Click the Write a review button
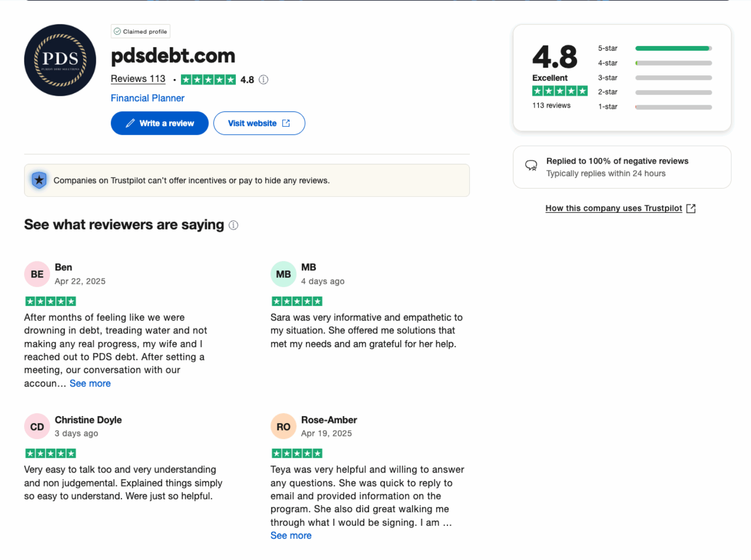Image resolution: width=751 pixels, height=560 pixels. [160, 123]
